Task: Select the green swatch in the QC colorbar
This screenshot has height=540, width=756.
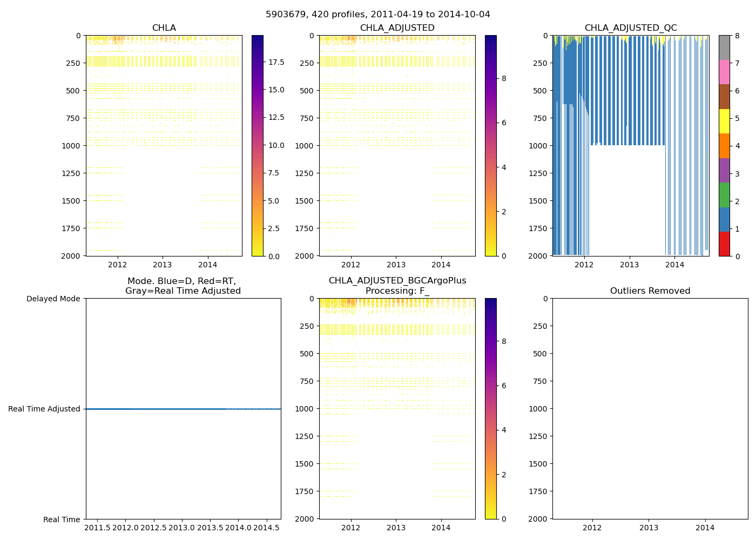Action: click(x=724, y=195)
